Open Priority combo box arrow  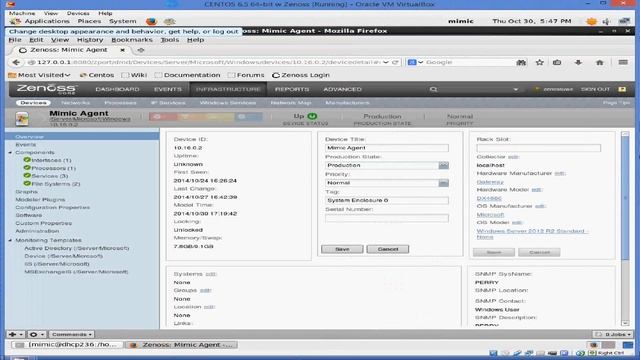[444, 183]
